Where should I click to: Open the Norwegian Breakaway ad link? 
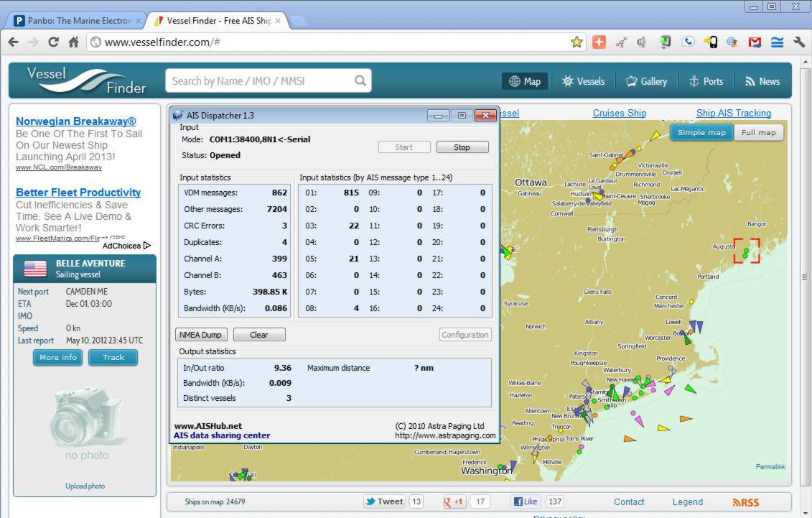coord(75,121)
